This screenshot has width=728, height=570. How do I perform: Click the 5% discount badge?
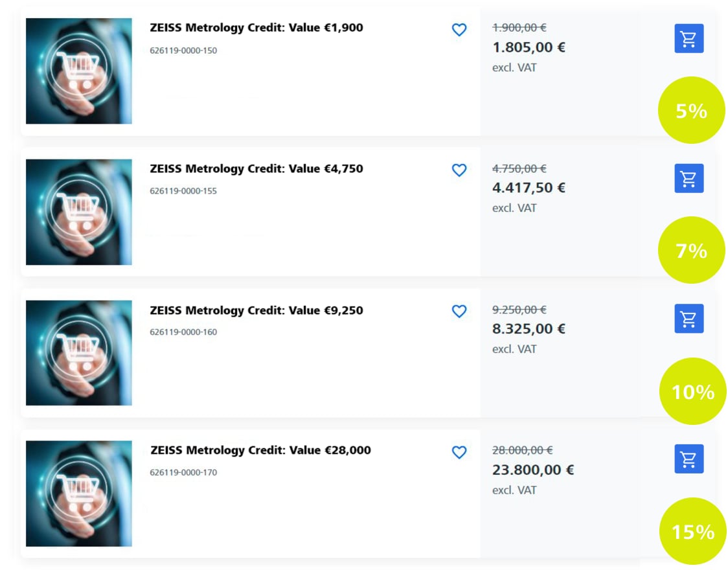click(691, 111)
